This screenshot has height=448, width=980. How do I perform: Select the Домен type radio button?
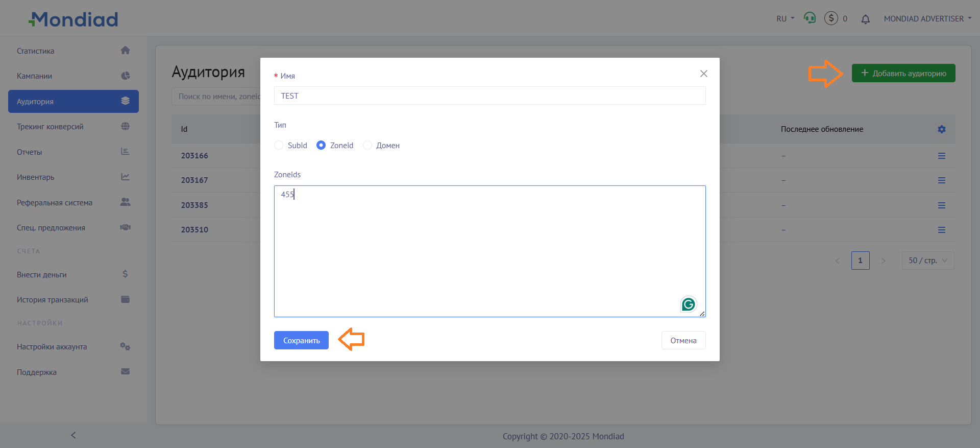click(367, 146)
